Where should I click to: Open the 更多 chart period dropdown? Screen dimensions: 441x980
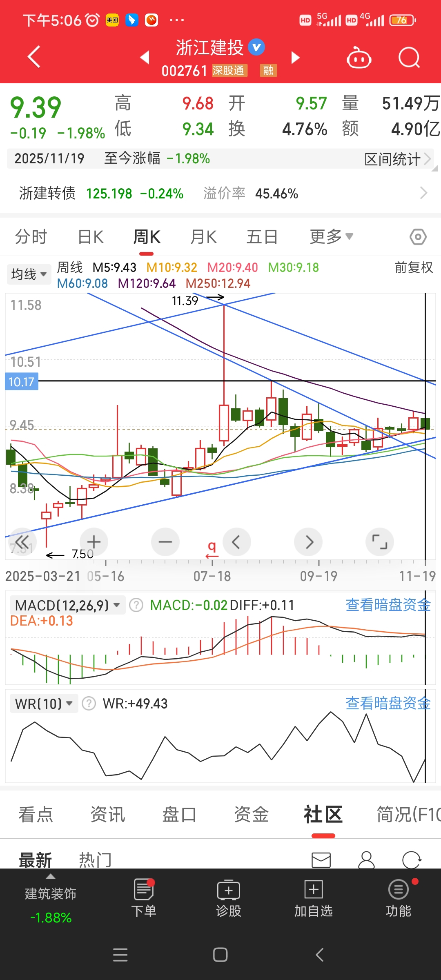coord(331,236)
